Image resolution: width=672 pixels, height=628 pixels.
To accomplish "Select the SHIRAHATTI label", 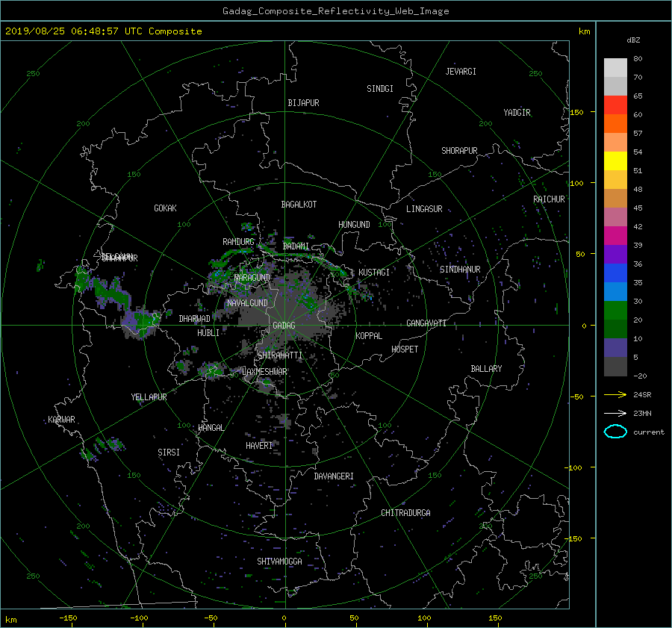I will tap(280, 355).
